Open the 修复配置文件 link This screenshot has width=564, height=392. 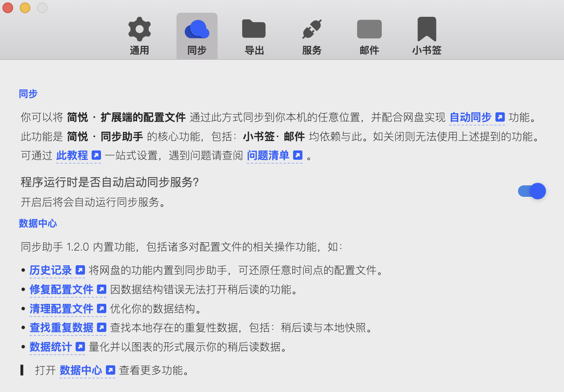click(61, 289)
